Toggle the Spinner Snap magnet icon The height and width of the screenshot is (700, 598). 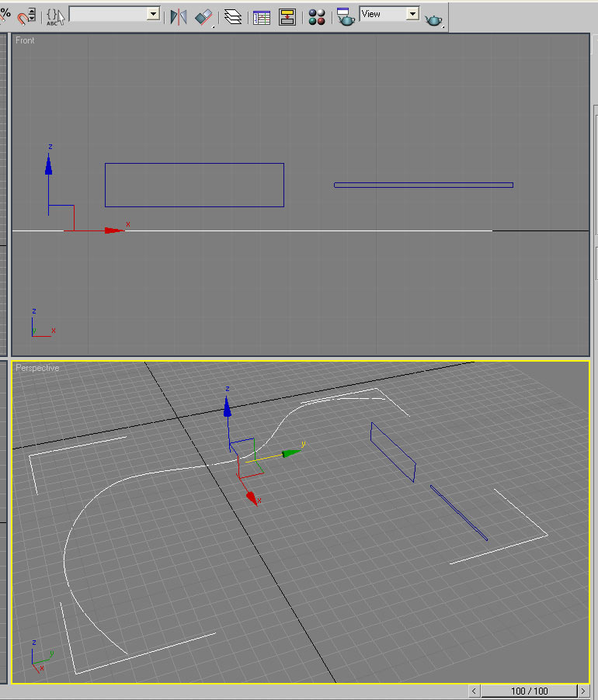click(26, 16)
